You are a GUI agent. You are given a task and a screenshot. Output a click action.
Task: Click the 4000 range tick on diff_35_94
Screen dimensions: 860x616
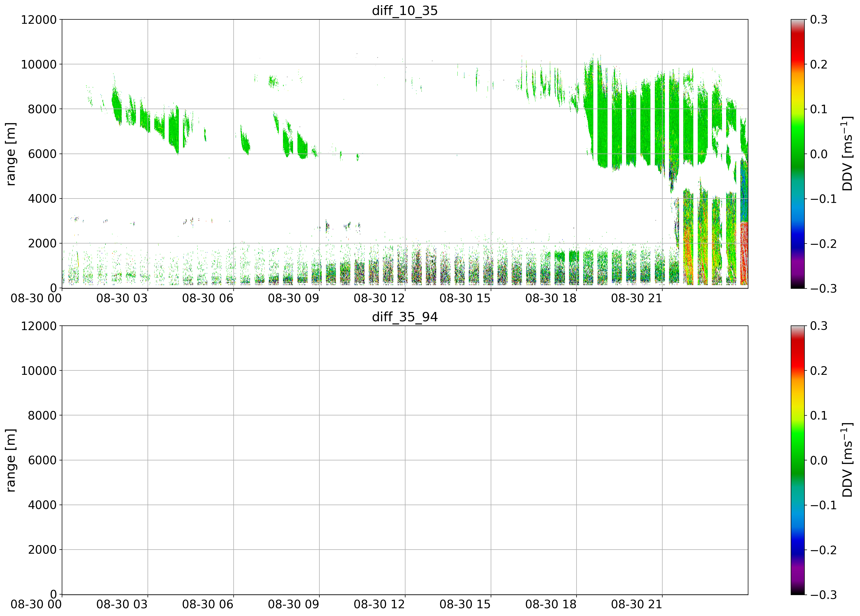(x=42, y=505)
